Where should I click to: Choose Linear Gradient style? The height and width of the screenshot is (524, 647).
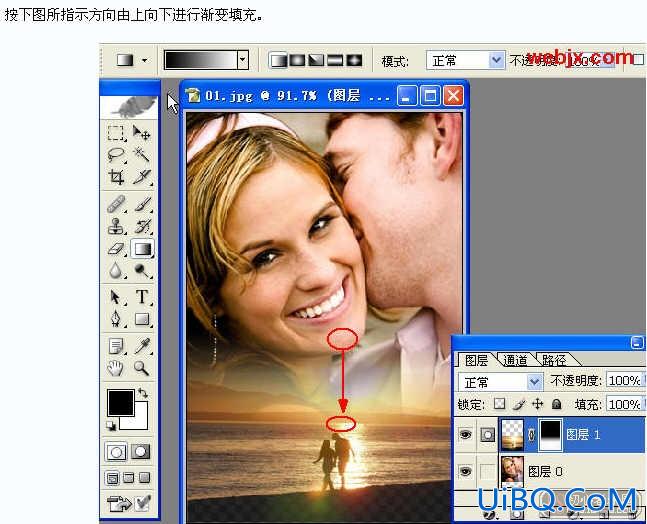click(x=279, y=61)
